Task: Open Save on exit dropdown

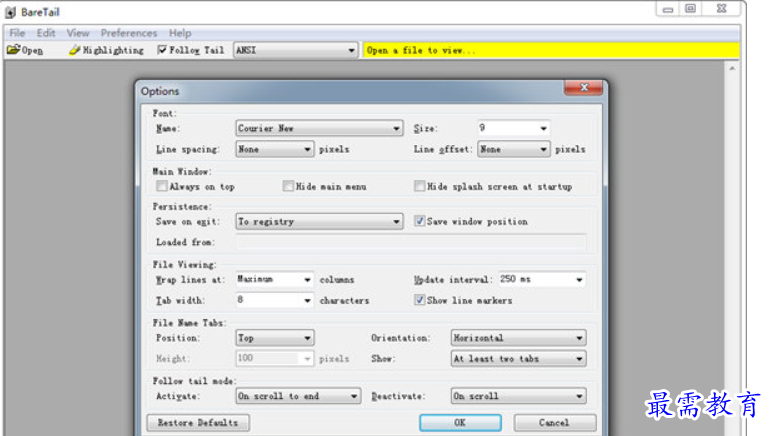Action: (319, 221)
